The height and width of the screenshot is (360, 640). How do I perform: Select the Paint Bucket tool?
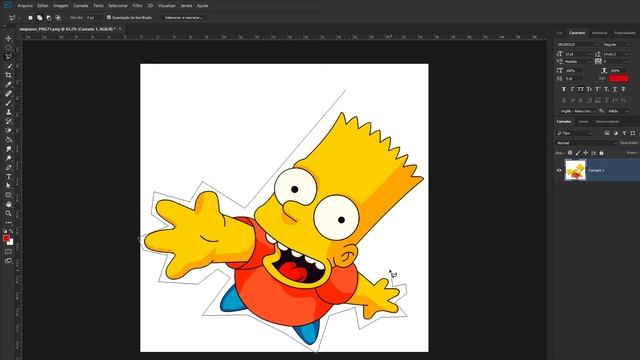(x=8, y=140)
